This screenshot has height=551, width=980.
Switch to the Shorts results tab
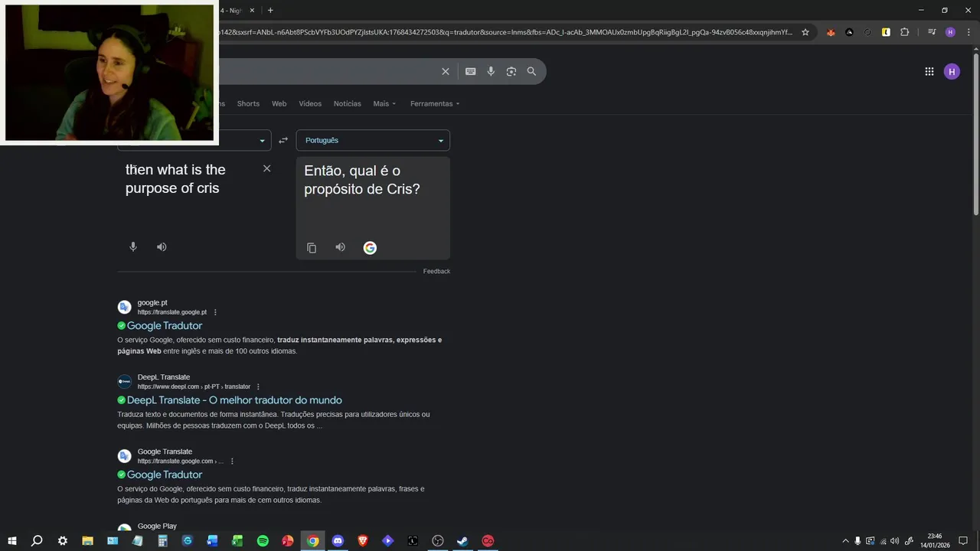point(248,103)
